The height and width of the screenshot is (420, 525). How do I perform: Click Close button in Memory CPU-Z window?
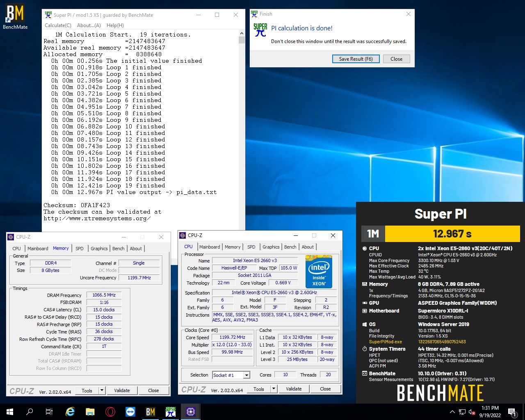click(x=153, y=390)
